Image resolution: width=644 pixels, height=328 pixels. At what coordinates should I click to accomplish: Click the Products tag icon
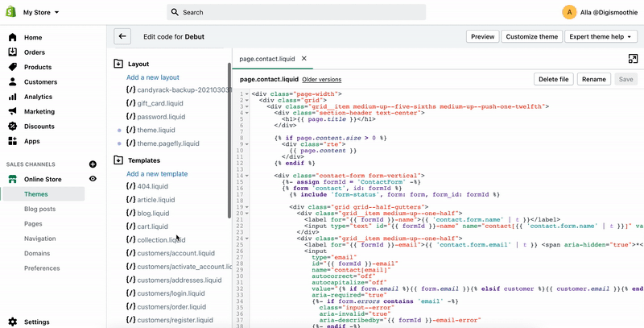13,67
